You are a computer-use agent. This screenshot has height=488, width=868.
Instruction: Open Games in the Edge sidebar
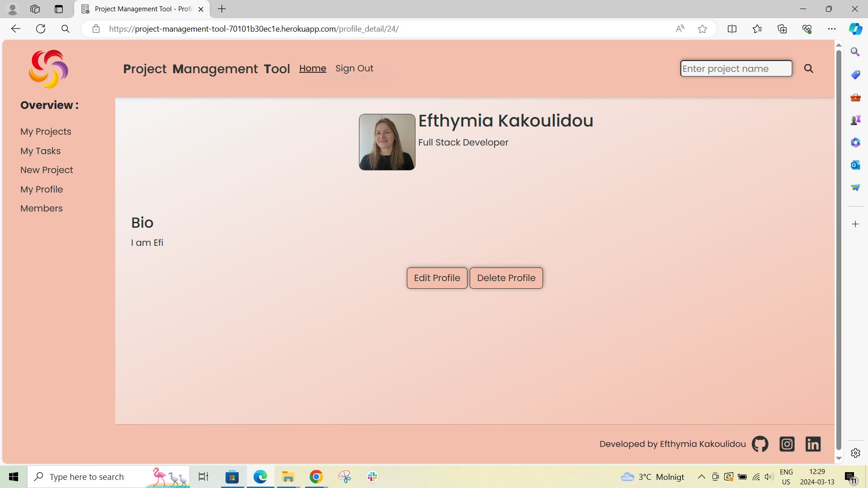tap(855, 120)
